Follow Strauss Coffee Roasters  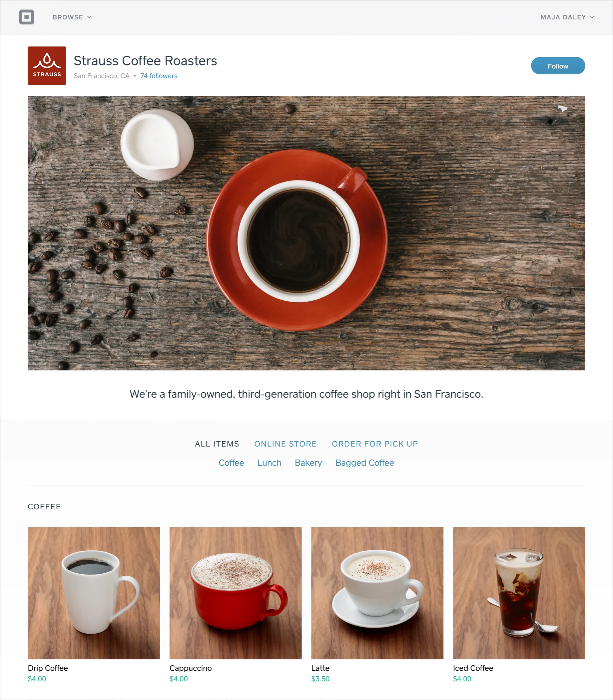click(x=558, y=66)
